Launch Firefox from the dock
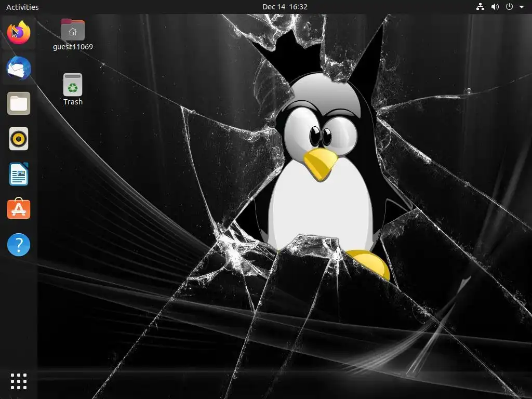This screenshot has width=532, height=399. coord(19,33)
